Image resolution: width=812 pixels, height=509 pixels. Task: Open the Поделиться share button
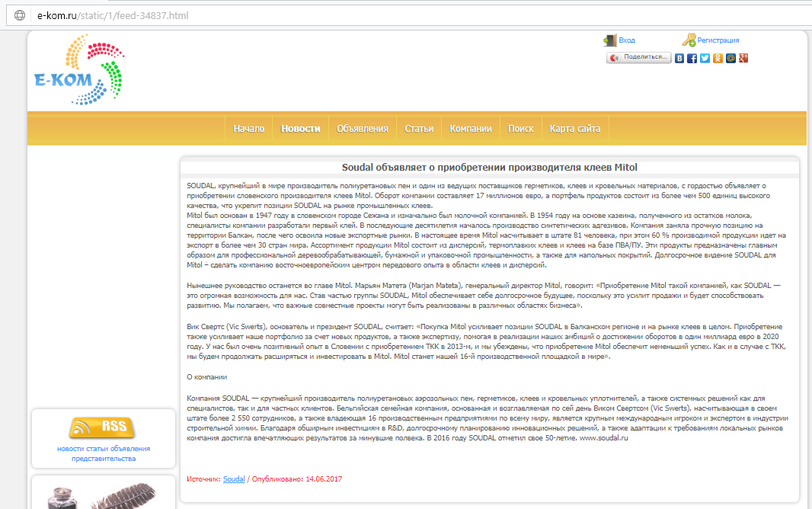point(638,57)
